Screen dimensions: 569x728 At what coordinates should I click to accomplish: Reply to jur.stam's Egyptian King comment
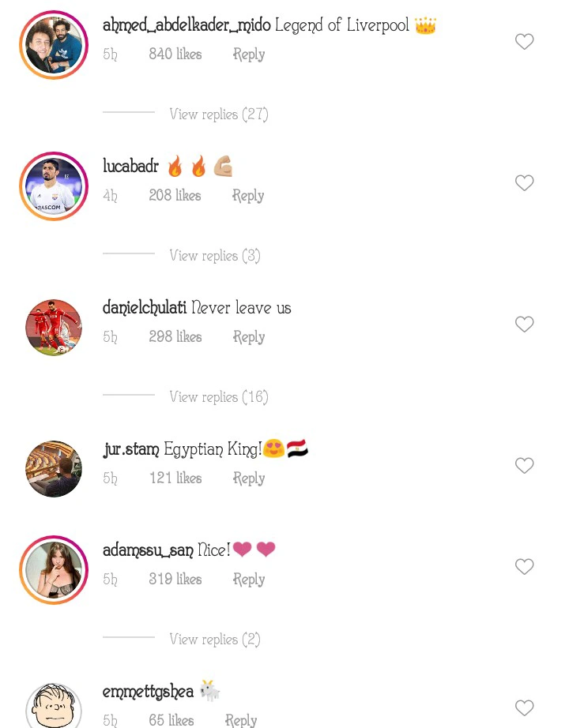point(249,478)
